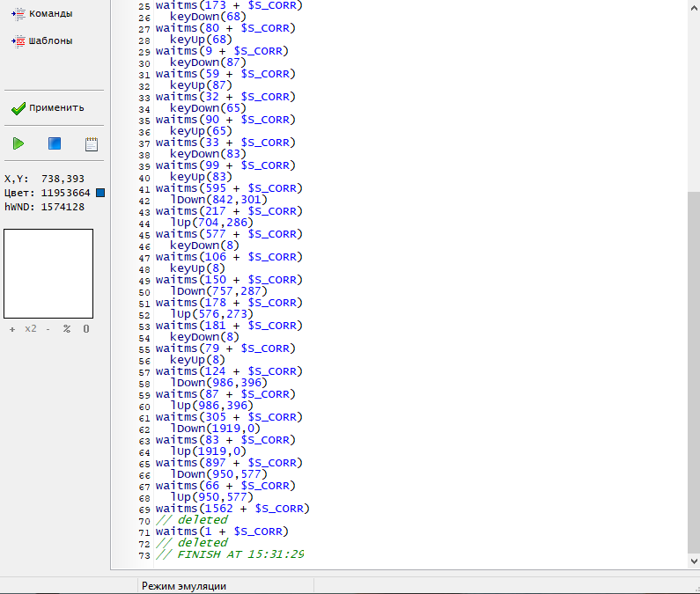Click the vertical scrollbar thumb
The width and height of the screenshot is (700, 594).
coord(694,372)
